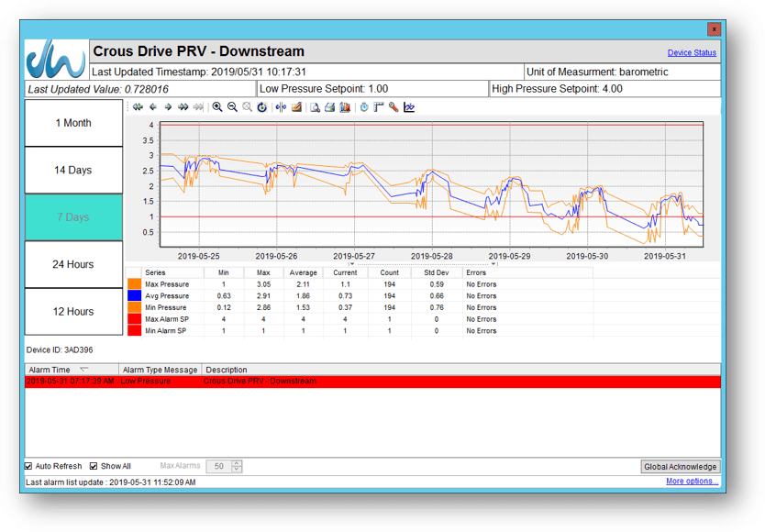Click the edit annotation pencil icon
This screenshot has width=765, height=532.
[296, 107]
